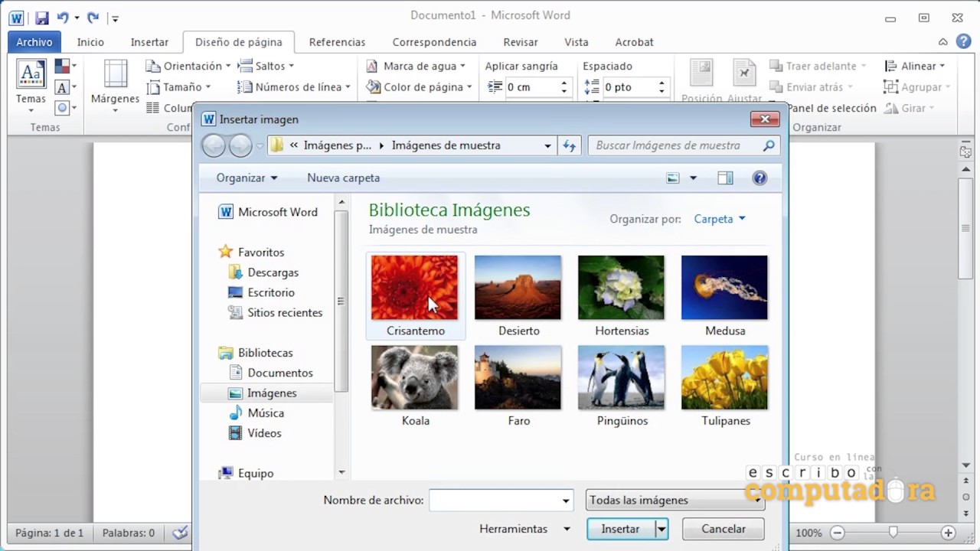980x551 pixels.
Task: Open Word help icon in ribbon corner
Action: [963, 42]
